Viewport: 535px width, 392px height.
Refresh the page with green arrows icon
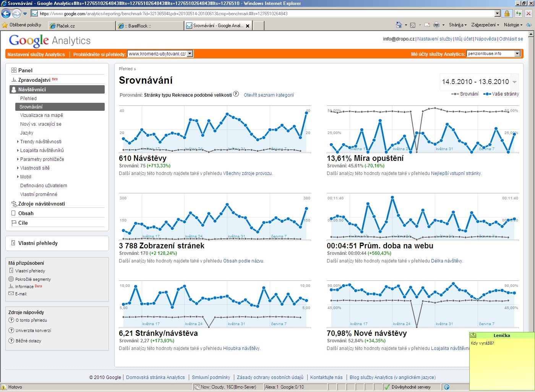(x=518, y=13)
